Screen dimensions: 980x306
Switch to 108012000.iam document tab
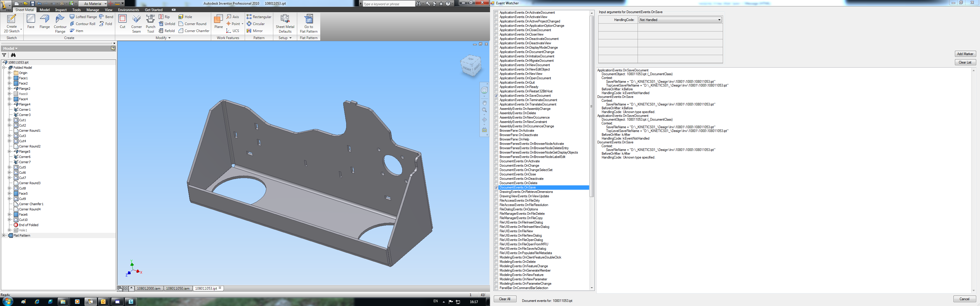click(149, 289)
